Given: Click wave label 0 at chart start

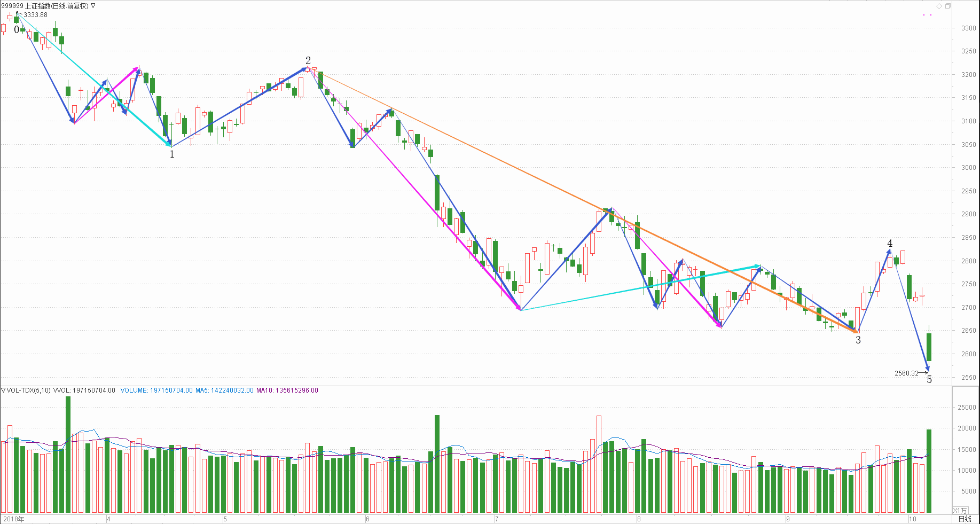Looking at the screenshot, I should tap(17, 29).
